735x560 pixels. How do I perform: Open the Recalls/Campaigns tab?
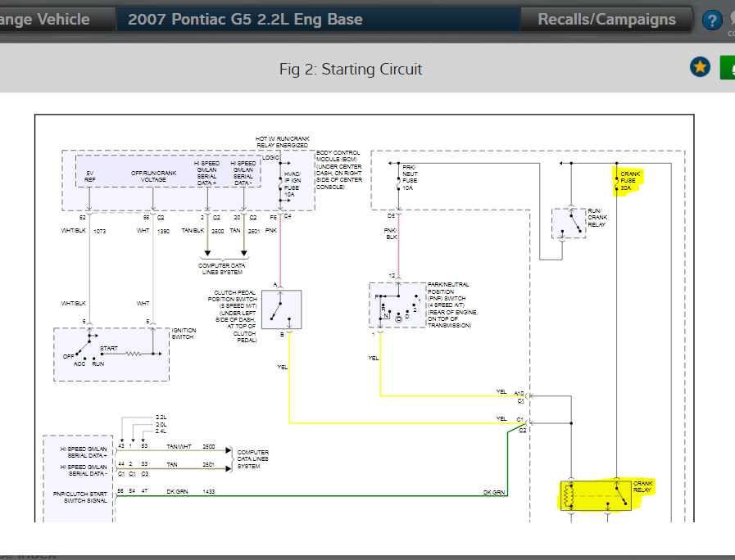click(606, 19)
